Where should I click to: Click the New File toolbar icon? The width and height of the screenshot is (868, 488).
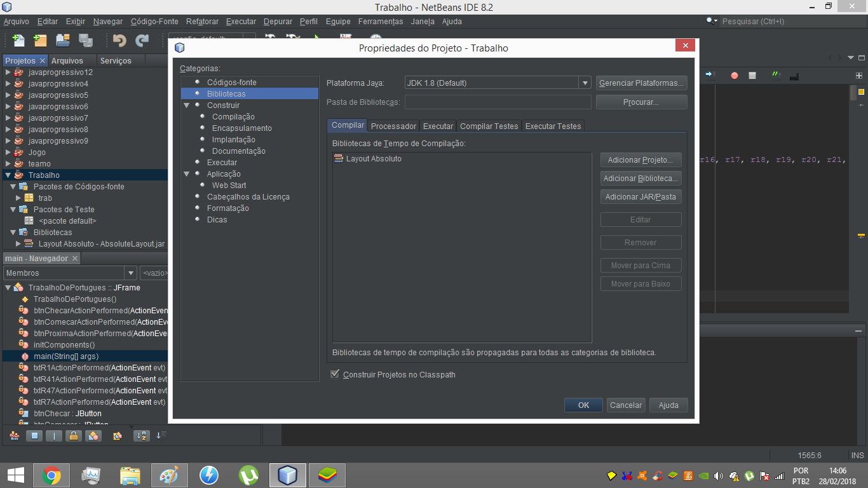pyautogui.click(x=18, y=40)
